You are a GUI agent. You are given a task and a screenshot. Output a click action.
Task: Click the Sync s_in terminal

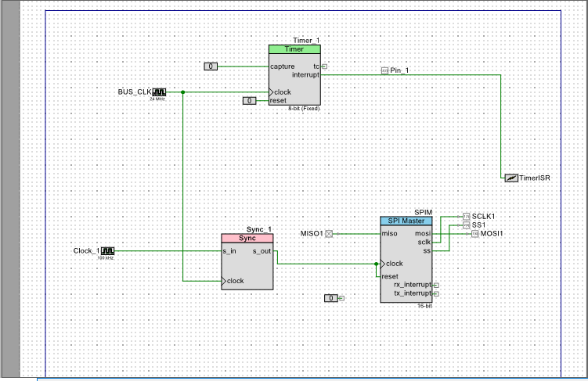(x=229, y=251)
